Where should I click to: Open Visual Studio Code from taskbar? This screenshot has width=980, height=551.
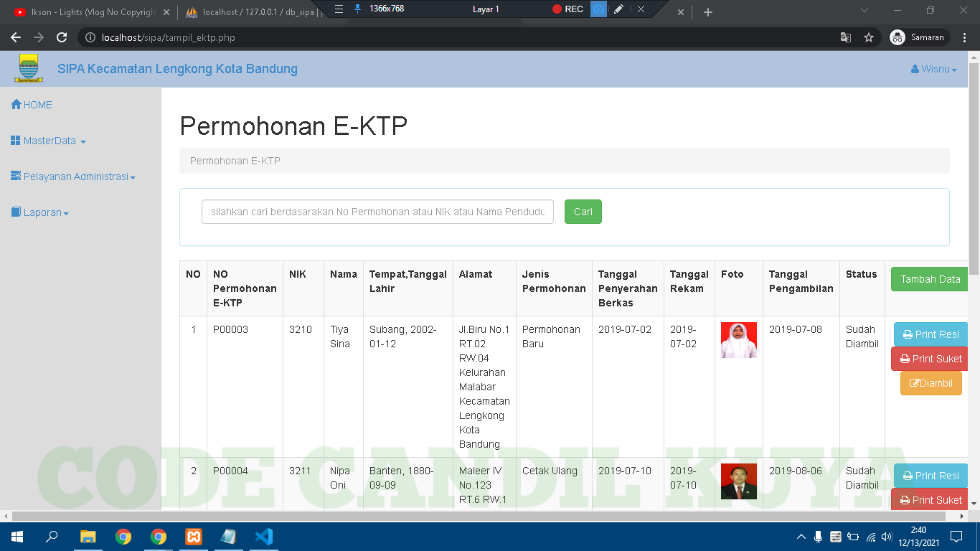click(x=263, y=536)
